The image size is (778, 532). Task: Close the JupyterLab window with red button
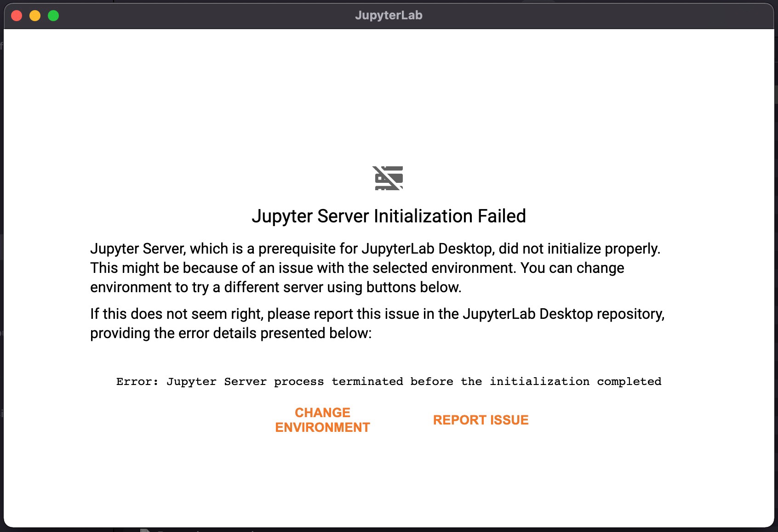coord(17,16)
